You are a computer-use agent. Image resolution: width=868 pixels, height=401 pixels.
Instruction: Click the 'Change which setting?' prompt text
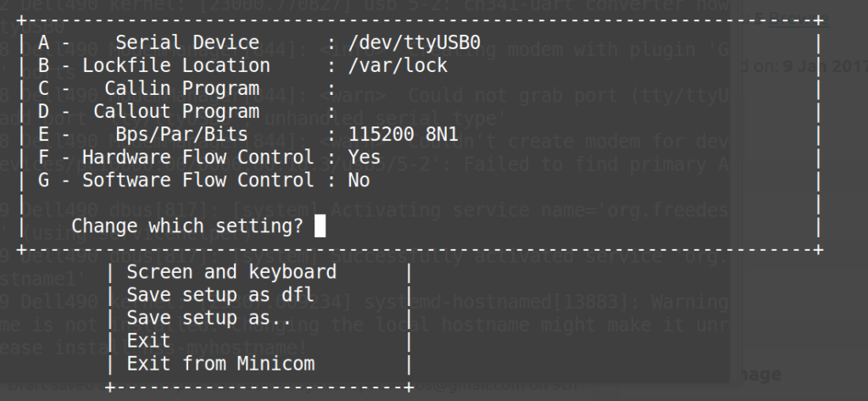[x=187, y=226]
